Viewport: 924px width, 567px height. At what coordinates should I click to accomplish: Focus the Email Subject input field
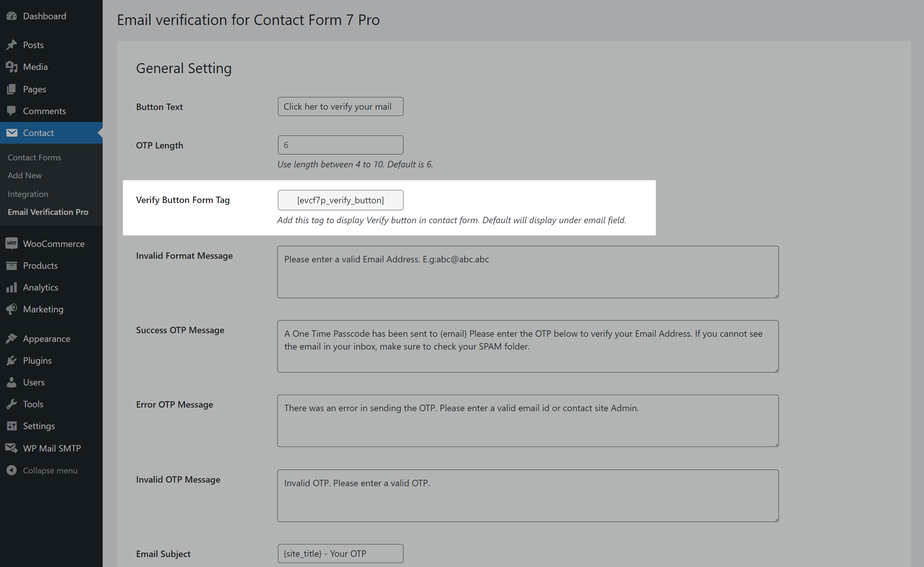tap(340, 554)
